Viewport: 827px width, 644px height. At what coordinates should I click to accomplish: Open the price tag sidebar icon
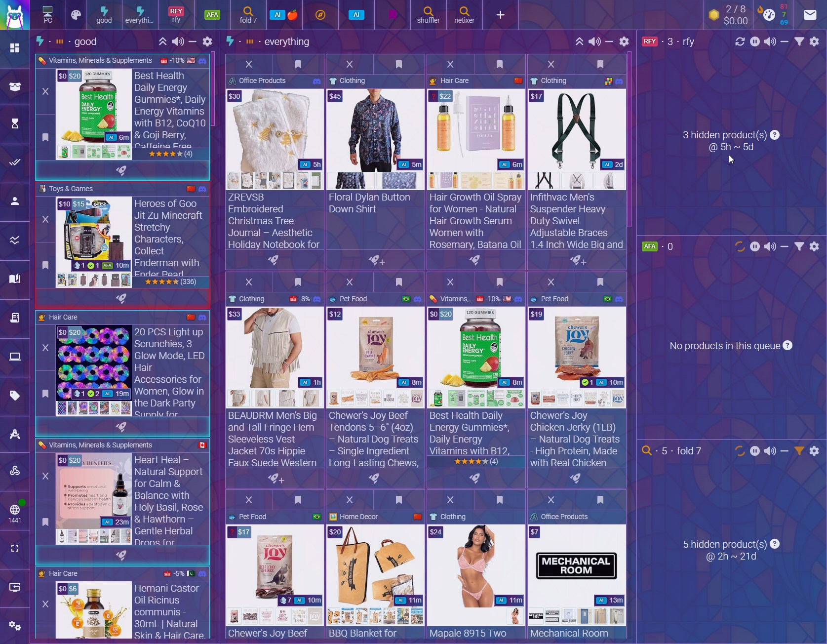15,396
